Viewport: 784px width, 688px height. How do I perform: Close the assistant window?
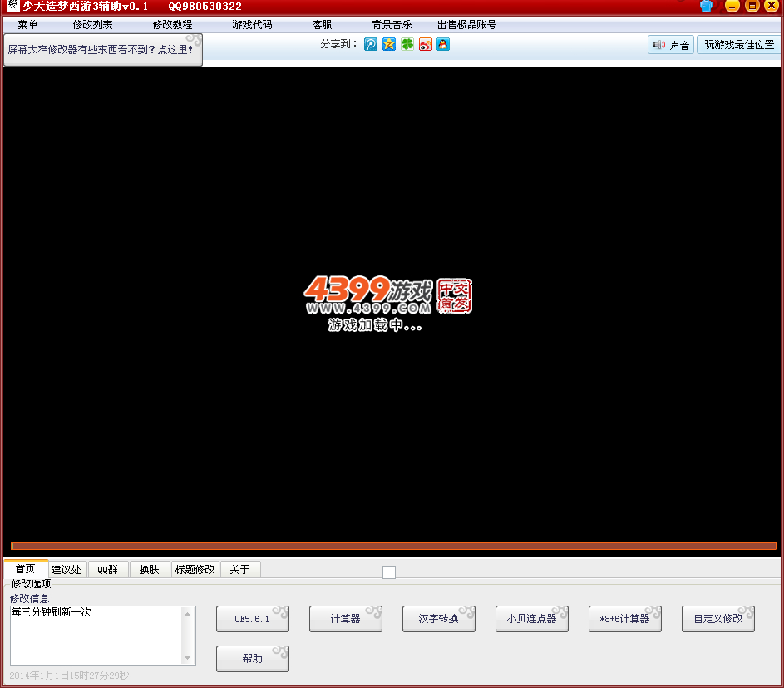coord(772,6)
